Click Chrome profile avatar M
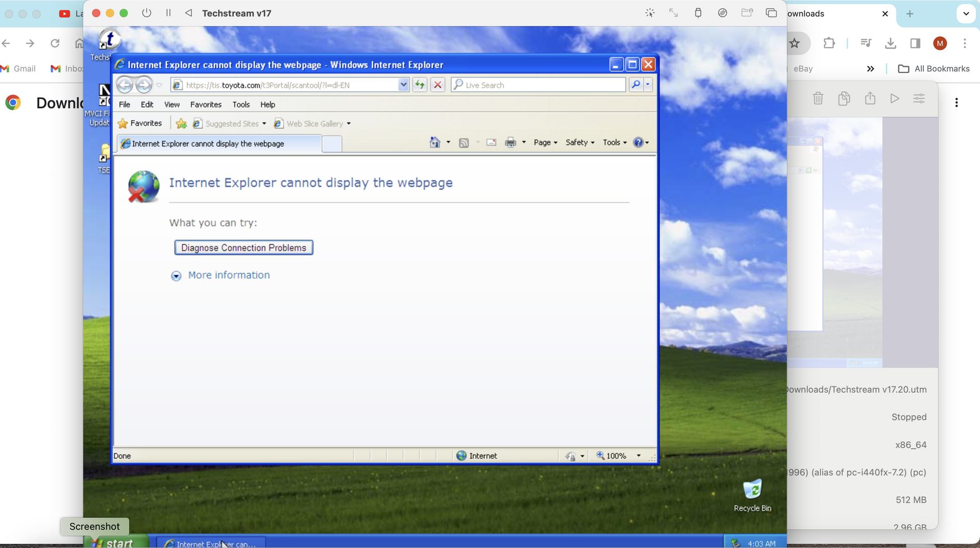The height and width of the screenshot is (548, 980). point(940,43)
